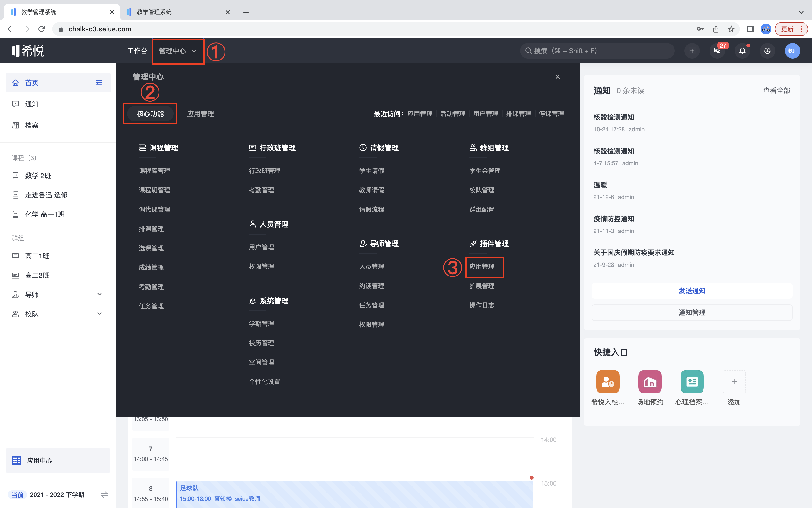Open the 场地预约 quick entry icon
Screen dimensions: 812x508
[x=650, y=382]
